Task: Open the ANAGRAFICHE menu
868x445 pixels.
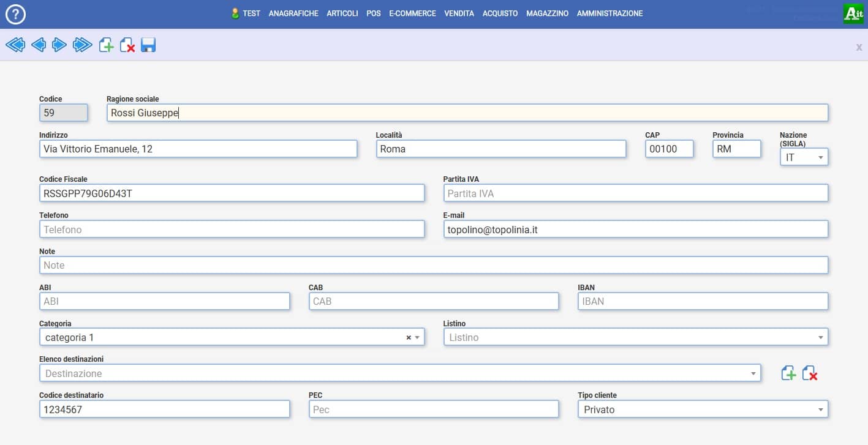Action: click(293, 13)
